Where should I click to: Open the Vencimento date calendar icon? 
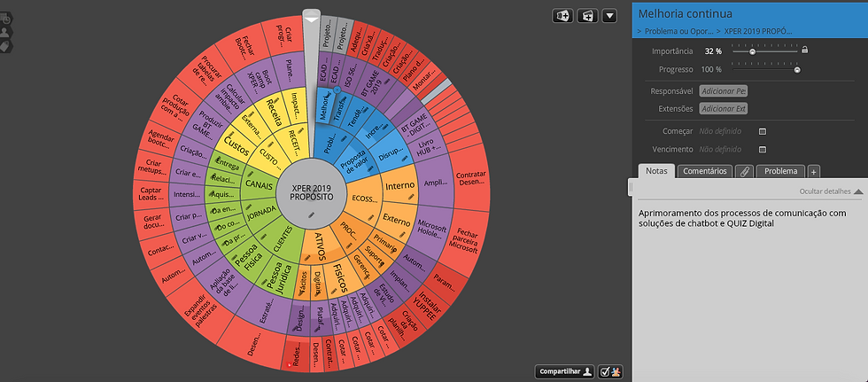click(763, 150)
